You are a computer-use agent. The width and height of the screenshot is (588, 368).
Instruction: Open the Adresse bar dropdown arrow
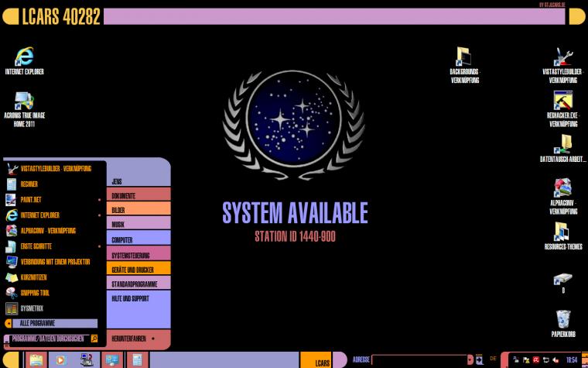click(x=470, y=359)
